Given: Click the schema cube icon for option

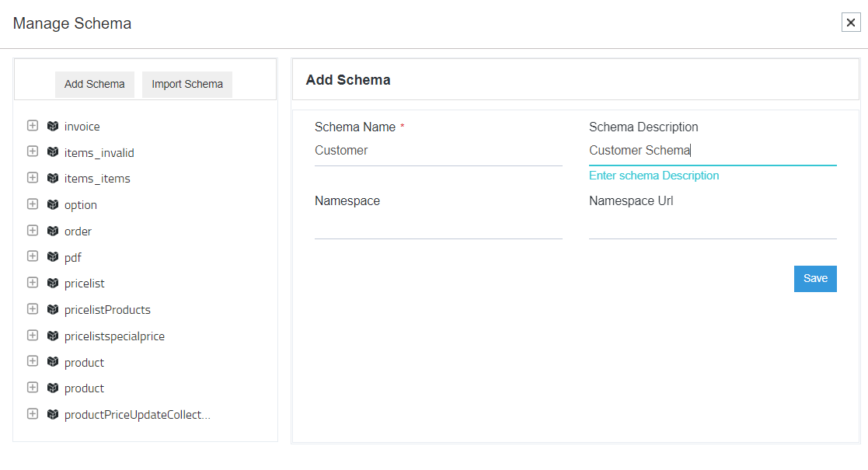Looking at the screenshot, I should [x=53, y=204].
